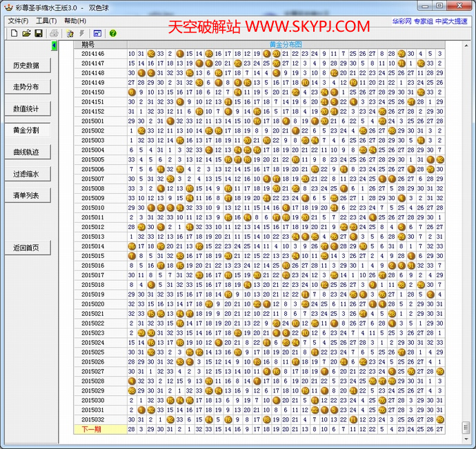
Task: Click the New file toolbar icon
Action: coord(13,33)
